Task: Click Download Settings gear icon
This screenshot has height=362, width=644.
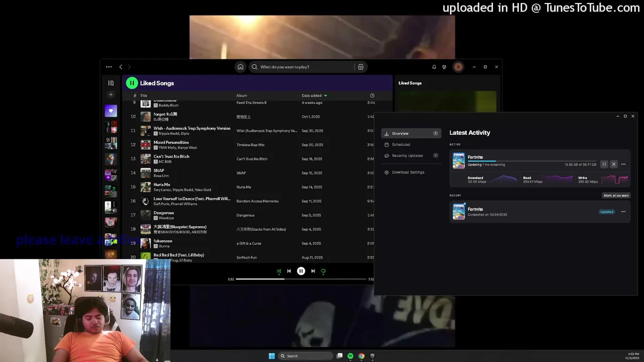Action: click(x=386, y=172)
